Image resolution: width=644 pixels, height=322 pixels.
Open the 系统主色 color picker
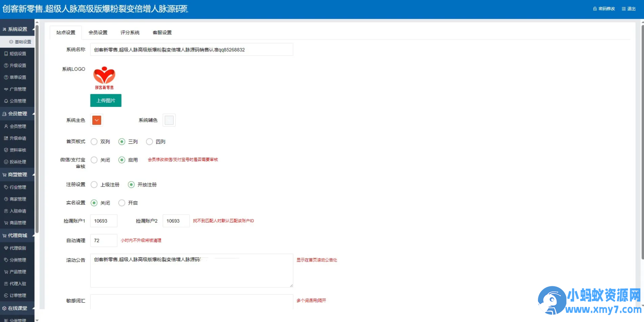coord(96,120)
